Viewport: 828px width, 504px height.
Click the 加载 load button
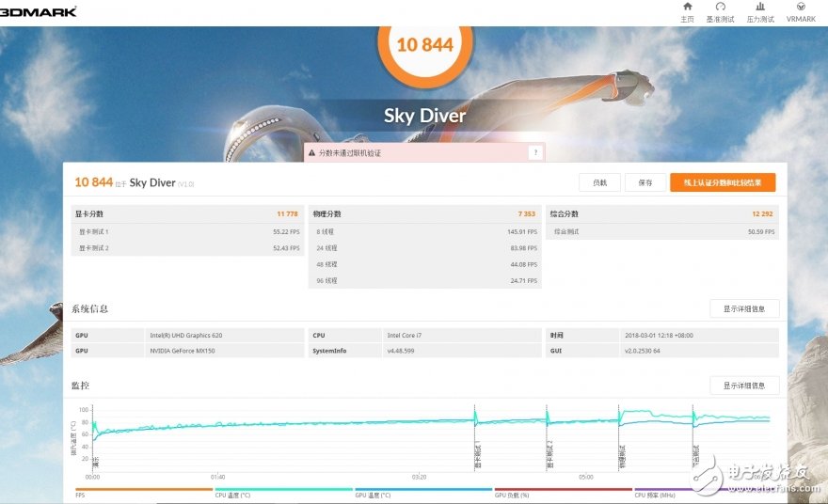(x=599, y=182)
